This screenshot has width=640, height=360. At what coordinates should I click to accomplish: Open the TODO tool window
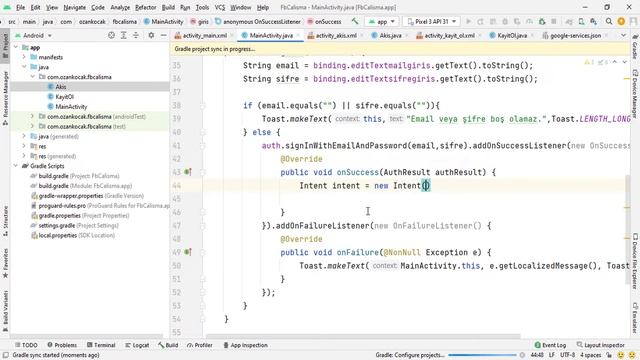point(26,345)
